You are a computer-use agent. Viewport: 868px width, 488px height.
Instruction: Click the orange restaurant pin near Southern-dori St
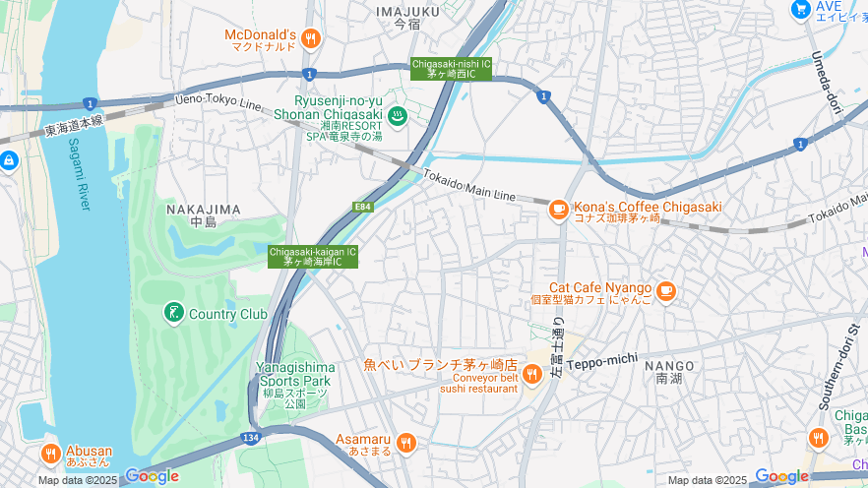818,438
